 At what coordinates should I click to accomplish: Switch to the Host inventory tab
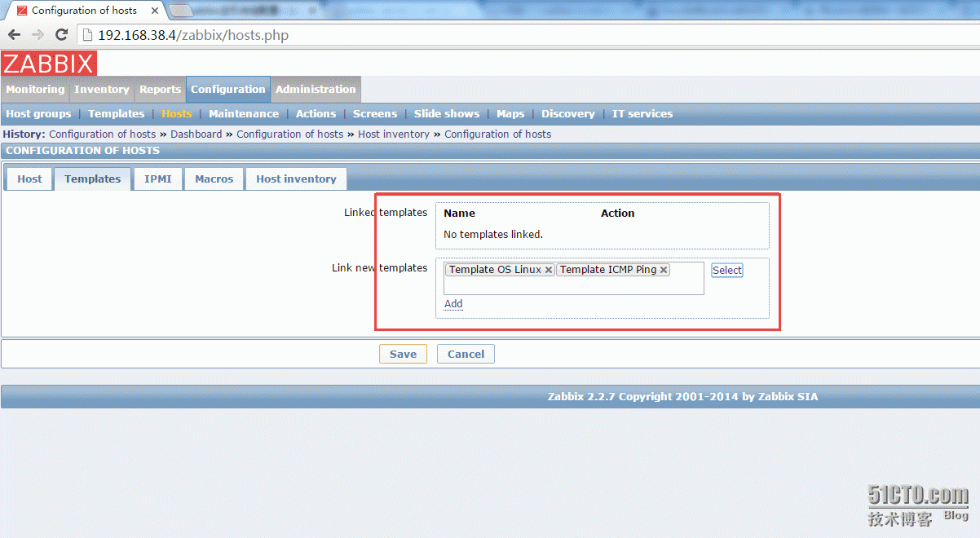[296, 179]
